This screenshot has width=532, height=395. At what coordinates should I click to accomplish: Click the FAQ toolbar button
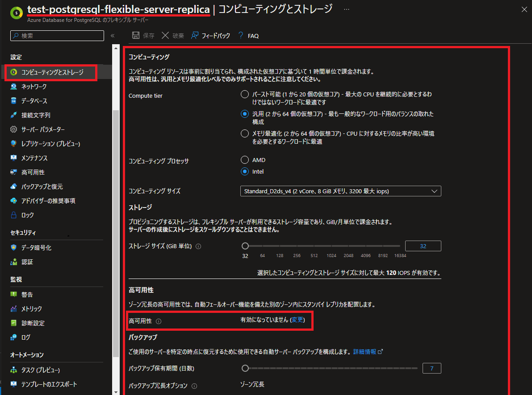coord(249,35)
